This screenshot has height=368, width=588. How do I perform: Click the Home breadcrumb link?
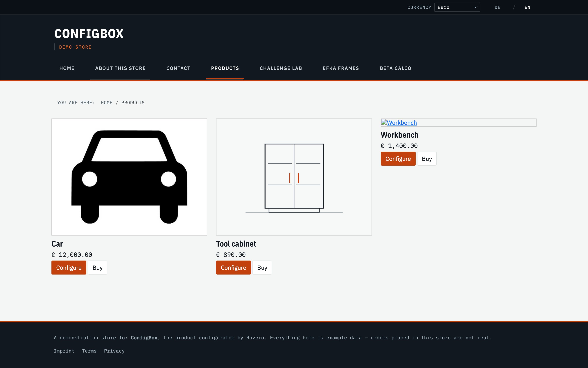[107, 103]
